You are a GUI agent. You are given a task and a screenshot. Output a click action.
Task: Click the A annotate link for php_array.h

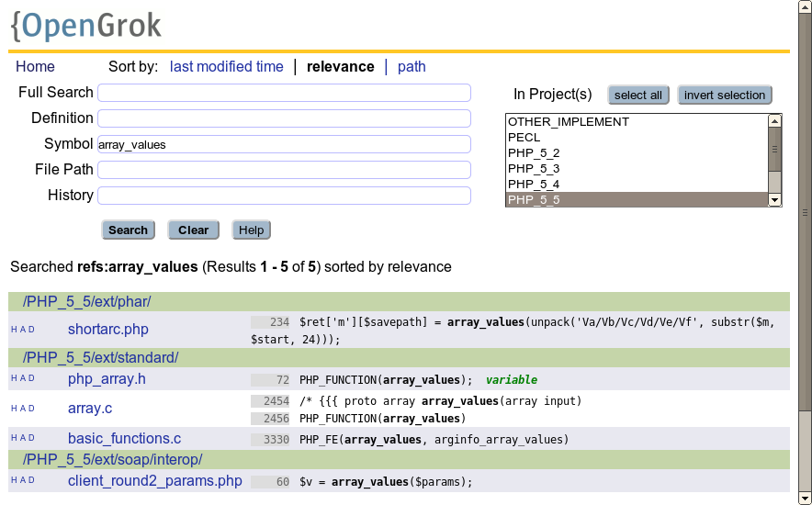point(23,378)
